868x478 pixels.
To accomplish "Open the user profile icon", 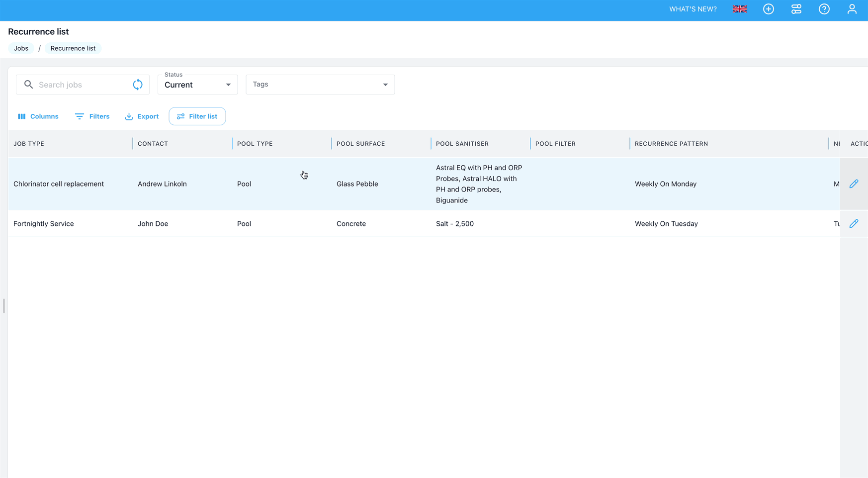I will pyautogui.click(x=852, y=9).
